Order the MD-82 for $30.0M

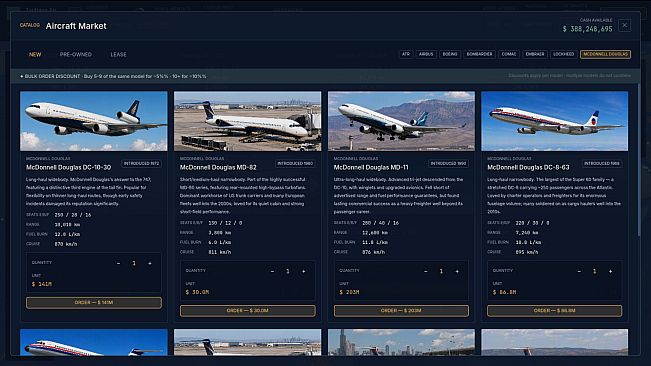247,310
